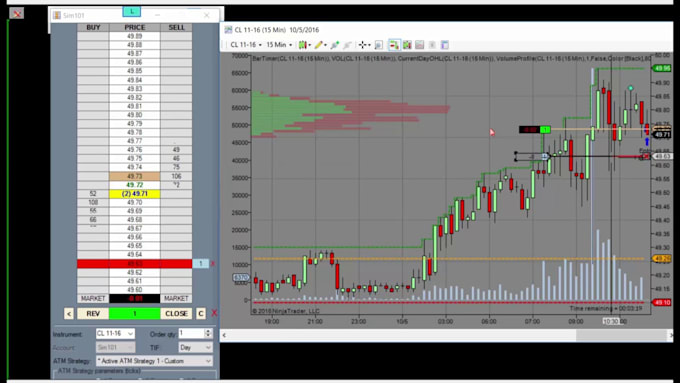The image size is (680, 383).
Task: Click the buy-side MARKET button
Action: point(93,298)
